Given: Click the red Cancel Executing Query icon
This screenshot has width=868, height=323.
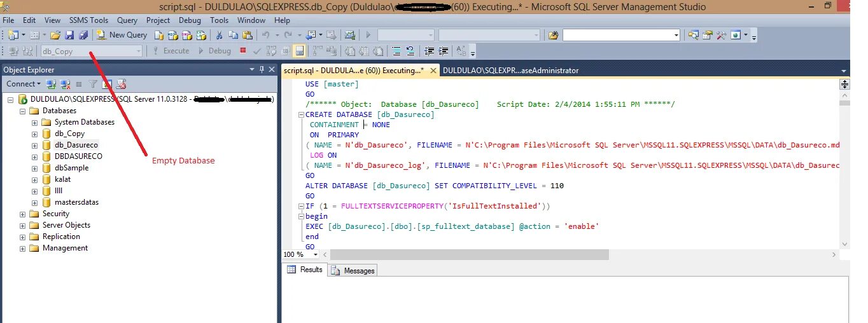Looking at the screenshot, I should coord(243,50).
